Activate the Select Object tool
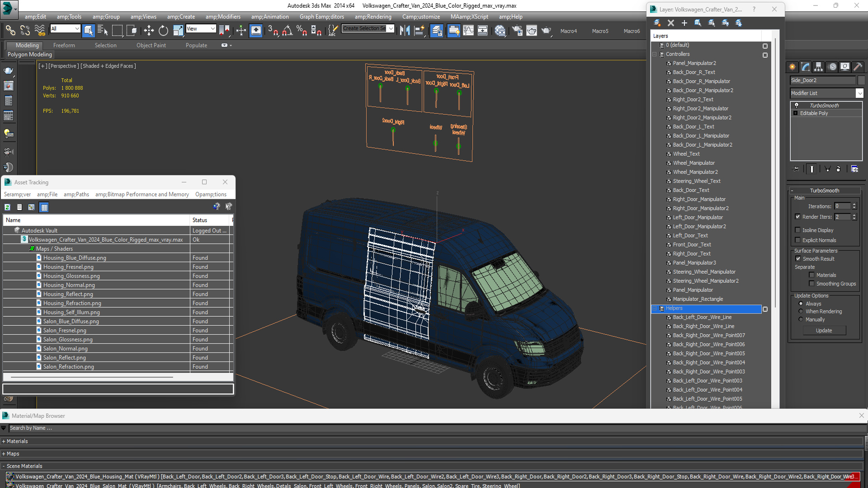The width and height of the screenshot is (868, 488). (x=89, y=30)
